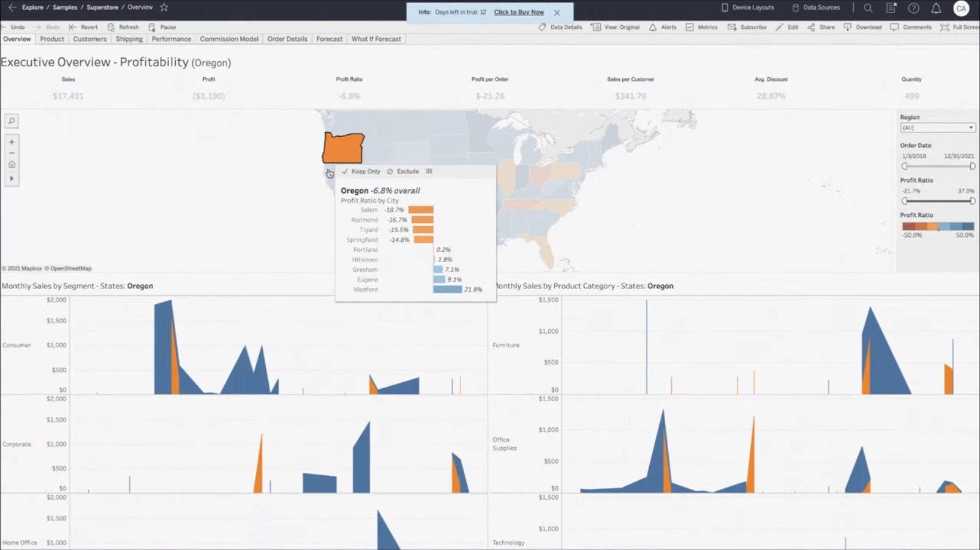
Task: Open Metrics in the toolbar
Action: click(702, 27)
